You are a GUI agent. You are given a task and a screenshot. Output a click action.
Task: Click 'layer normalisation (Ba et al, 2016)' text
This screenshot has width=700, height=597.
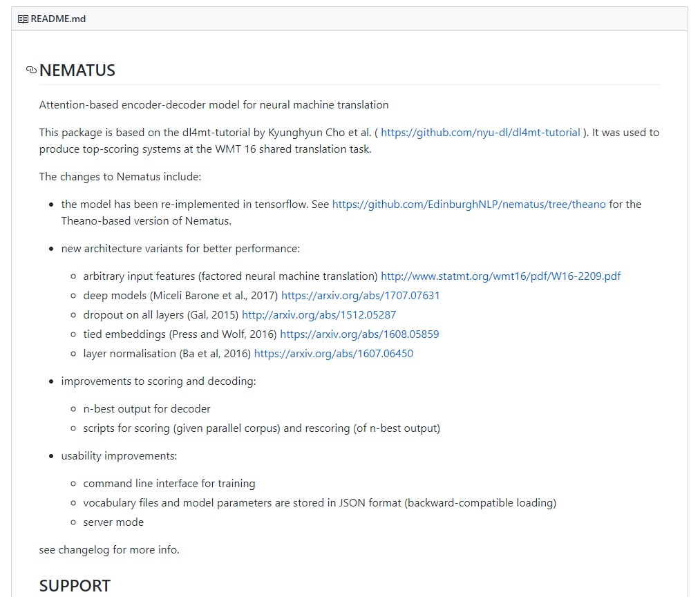tap(167, 354)
